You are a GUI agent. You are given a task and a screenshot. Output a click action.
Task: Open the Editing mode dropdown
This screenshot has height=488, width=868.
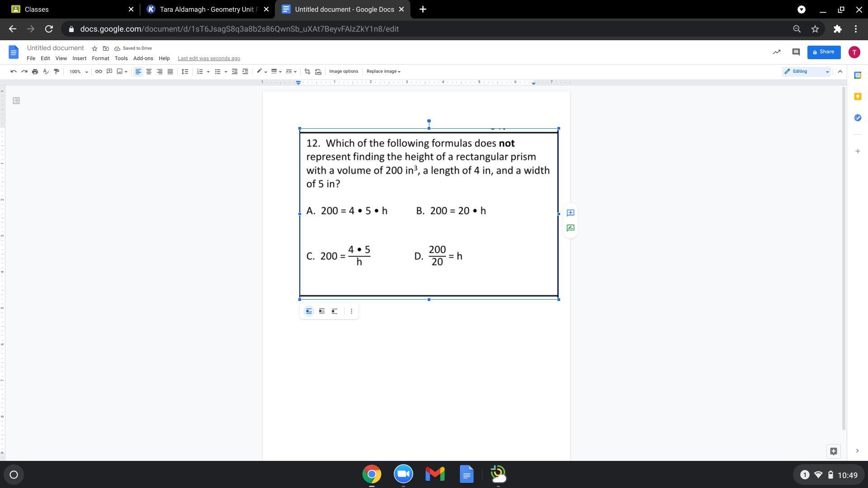click(807, 71)
